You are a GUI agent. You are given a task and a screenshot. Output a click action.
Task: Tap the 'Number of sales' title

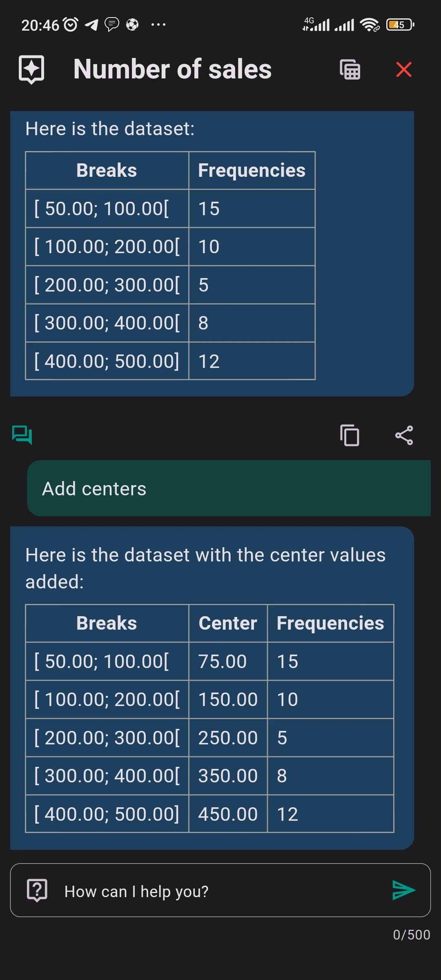172,69
